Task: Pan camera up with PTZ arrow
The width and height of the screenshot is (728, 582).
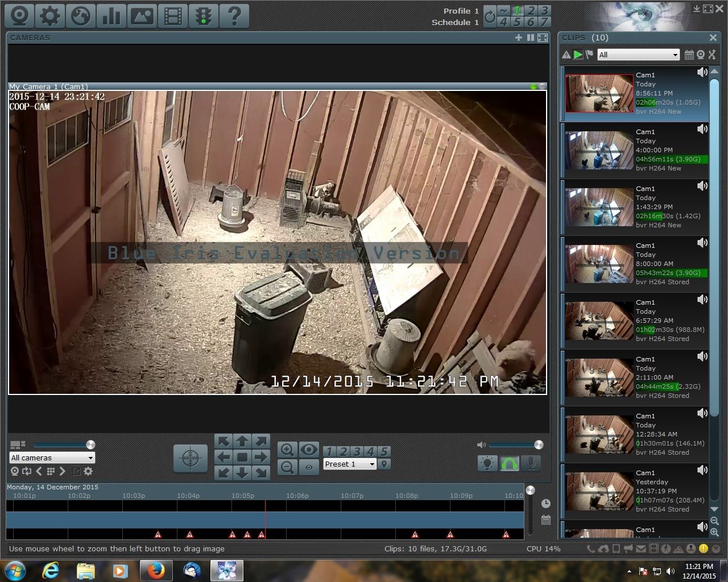Action: pos(242,442)
